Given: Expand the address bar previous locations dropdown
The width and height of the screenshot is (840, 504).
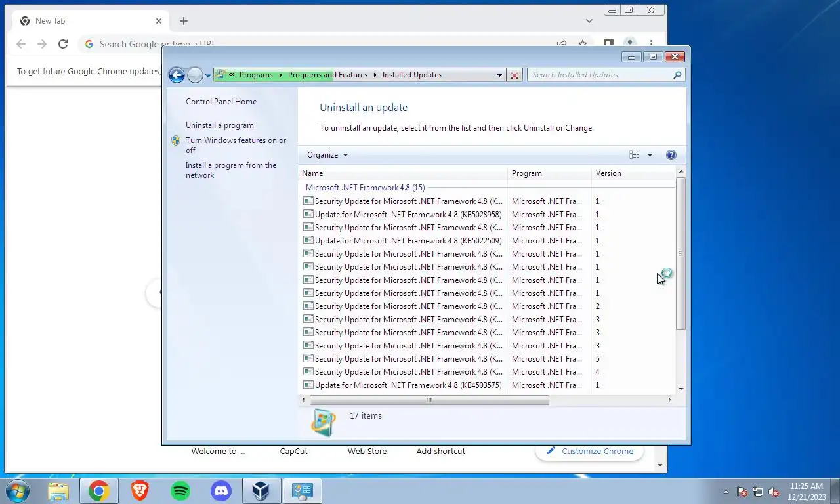Looking at the screenshot, I should tap(500, 75).
